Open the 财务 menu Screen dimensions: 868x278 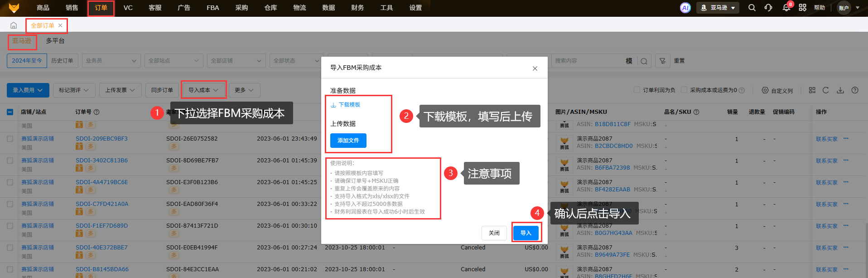[357, 8]
